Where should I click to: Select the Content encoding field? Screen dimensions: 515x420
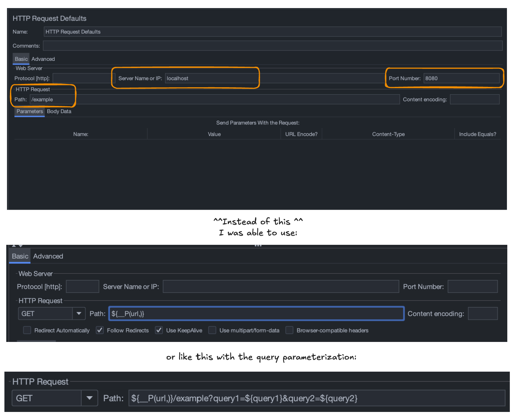pyautogui.click(x=475, y=99)
